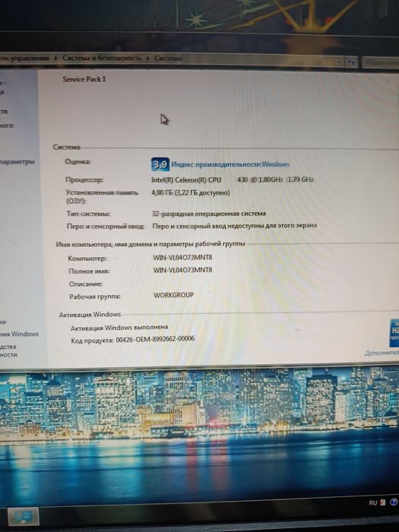
Task: Click product ID '00426-OEM-8992662-00006'
Action: pyautogui.click(x=155, y=339)
